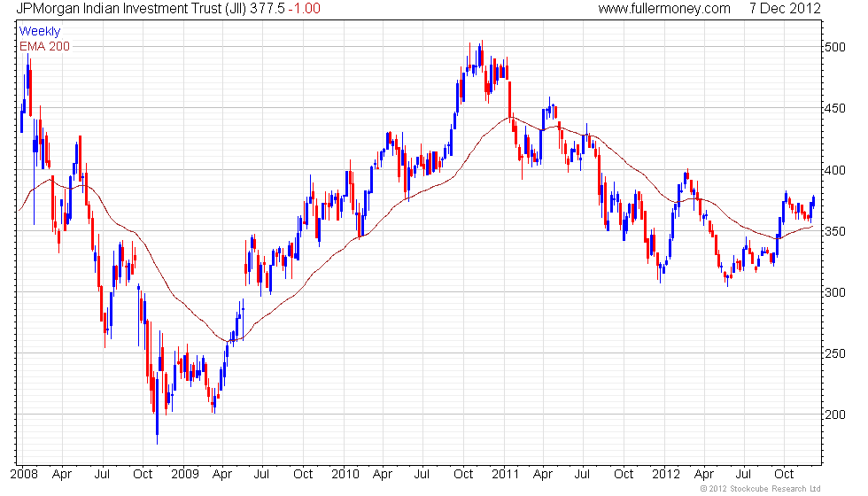
Task: Click the red -1.00 change value
Action: (305, 8)
